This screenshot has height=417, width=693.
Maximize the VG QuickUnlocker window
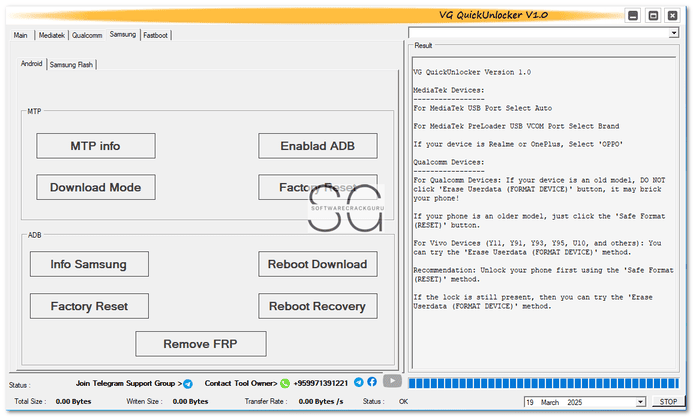653,16
